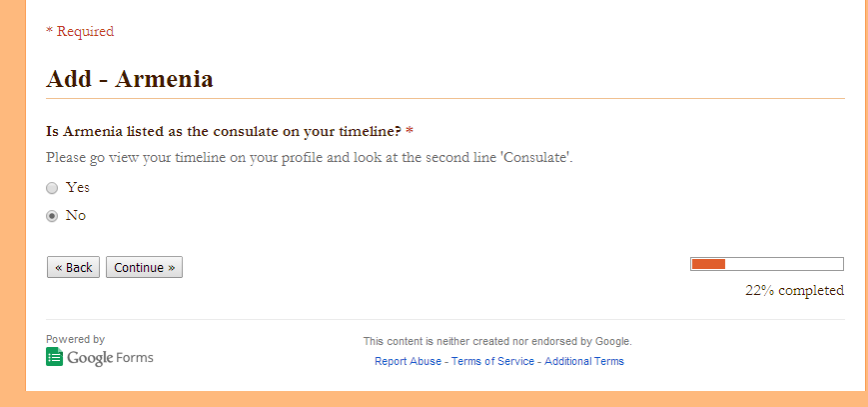Open the Report Abuse link

coord(408,362)
